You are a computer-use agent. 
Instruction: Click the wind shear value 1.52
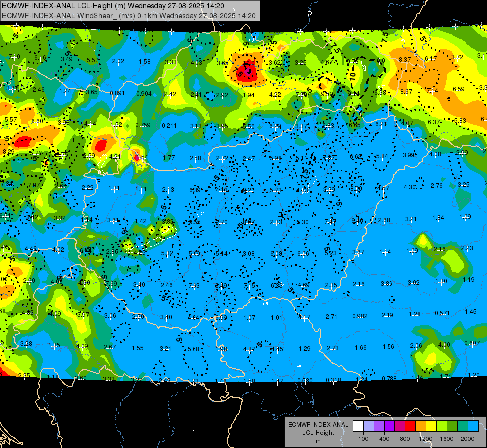(116, 124)
